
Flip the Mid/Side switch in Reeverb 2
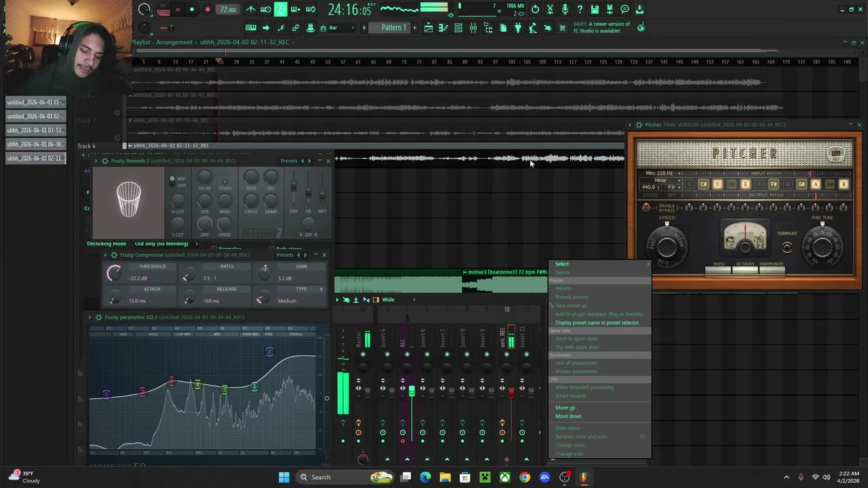point(172,182)
